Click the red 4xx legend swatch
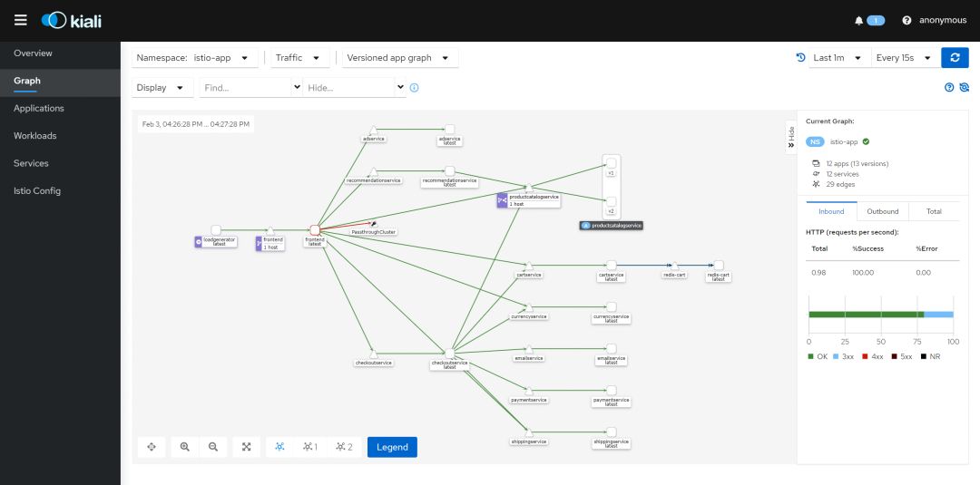Image resolution: width=980 pixels, height=485 pixels. pyautogui.click(x=865, y=356)
